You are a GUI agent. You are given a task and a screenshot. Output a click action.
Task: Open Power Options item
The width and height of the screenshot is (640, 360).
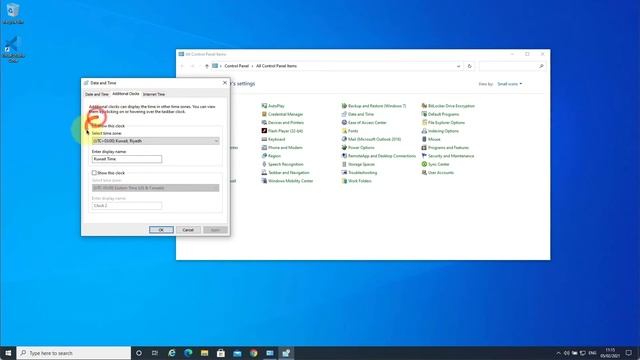point(358,147)
